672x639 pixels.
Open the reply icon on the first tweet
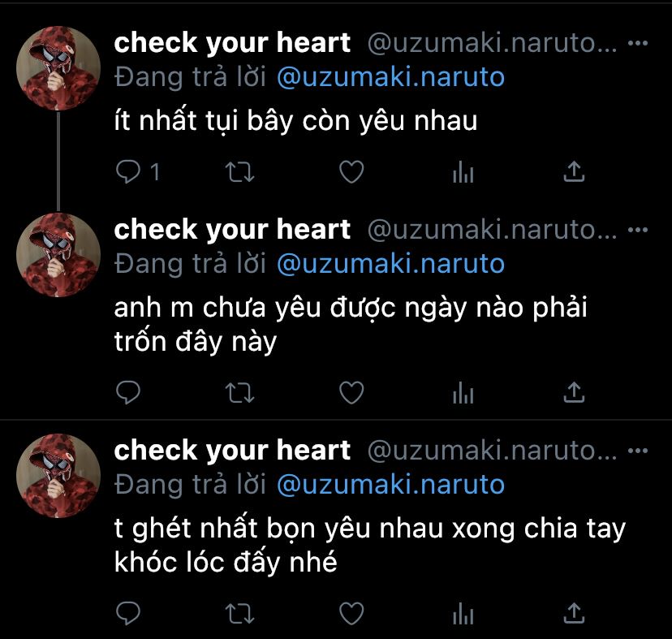click(128, 172)
